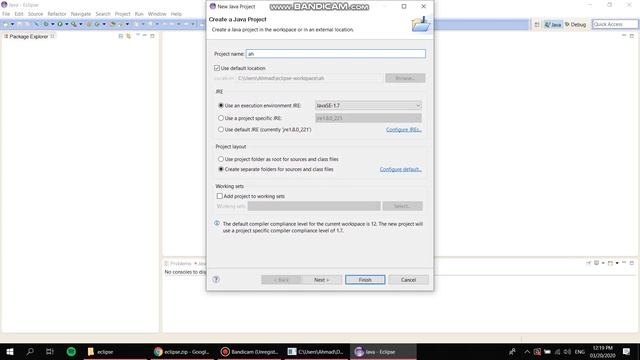
Task: Open the File menu
Action: pyautogui.click(x=6, y=14)
